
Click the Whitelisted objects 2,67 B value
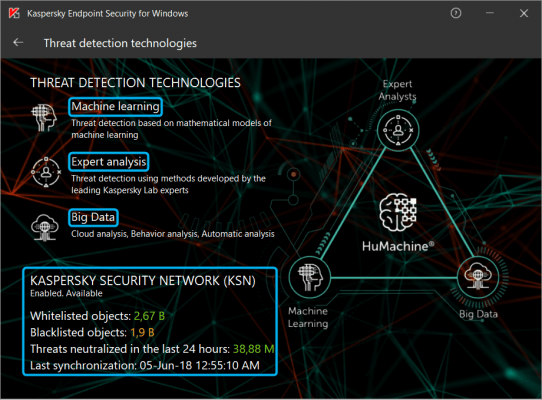point(149,316)
